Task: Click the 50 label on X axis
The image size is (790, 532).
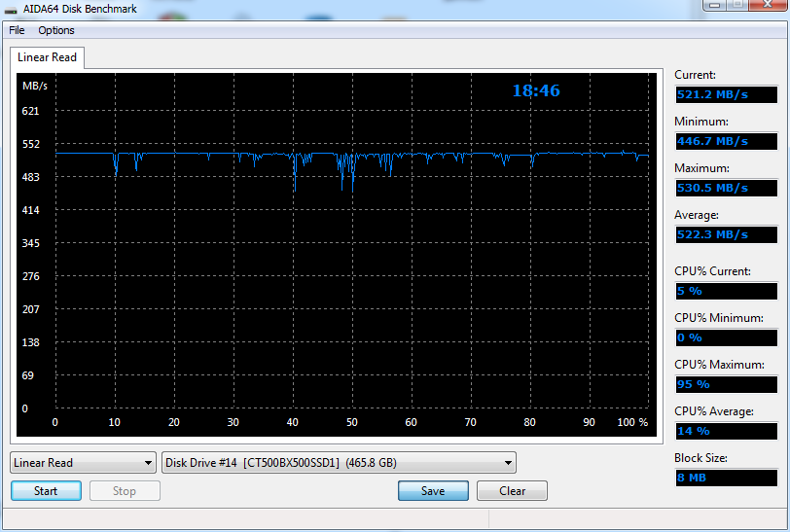Action: click(x=352, y=422)
